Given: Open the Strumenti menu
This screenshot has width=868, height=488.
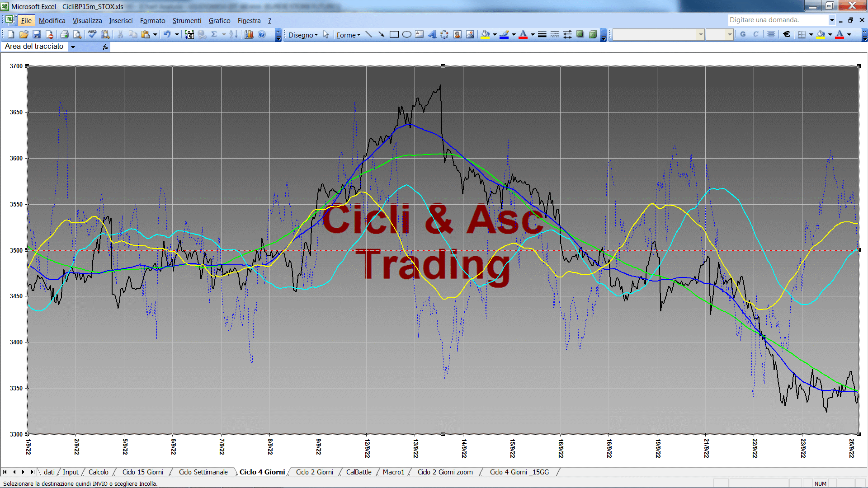Looking at the screenshot, I should (187, 20).
